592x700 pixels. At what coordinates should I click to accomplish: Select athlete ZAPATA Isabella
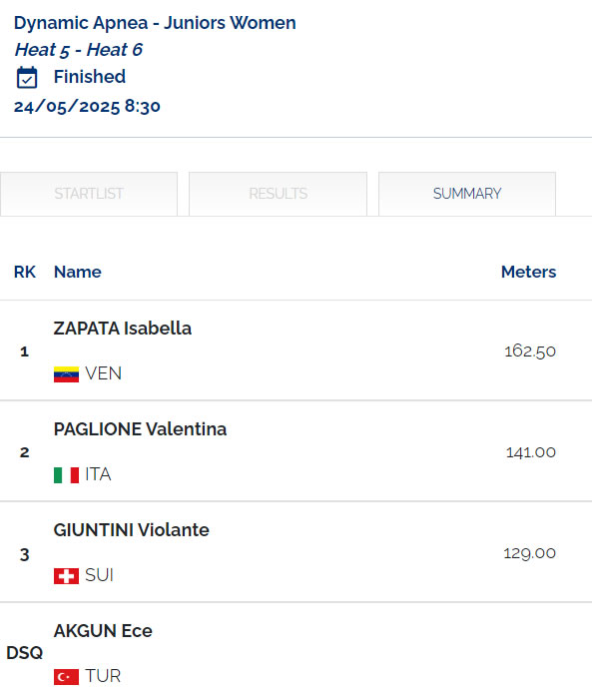[x=123, y=329]
